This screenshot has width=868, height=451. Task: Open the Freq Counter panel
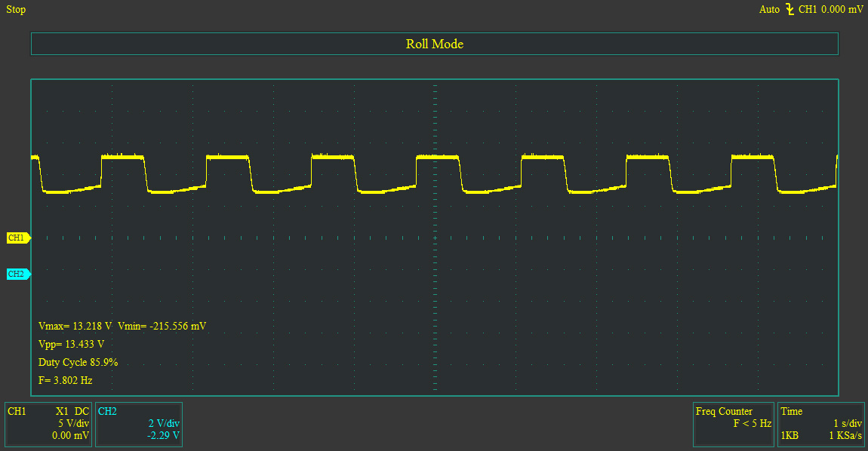(734, 425)
